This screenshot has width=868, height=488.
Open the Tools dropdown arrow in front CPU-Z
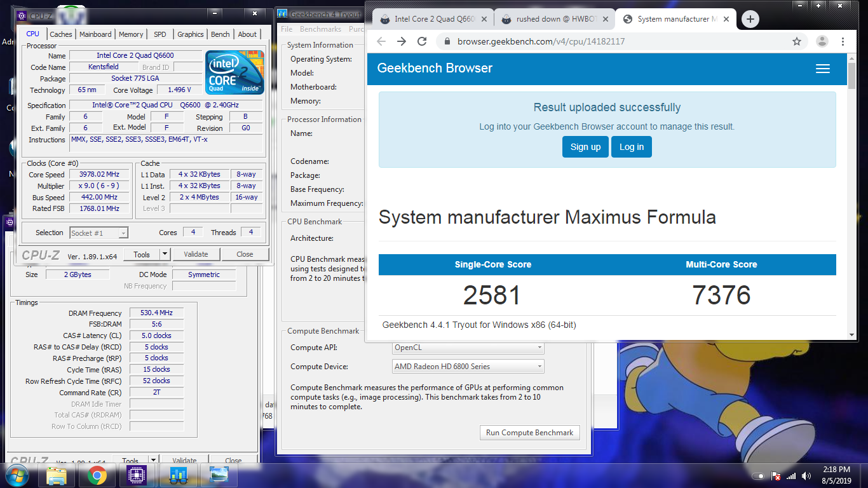point(165,254)
